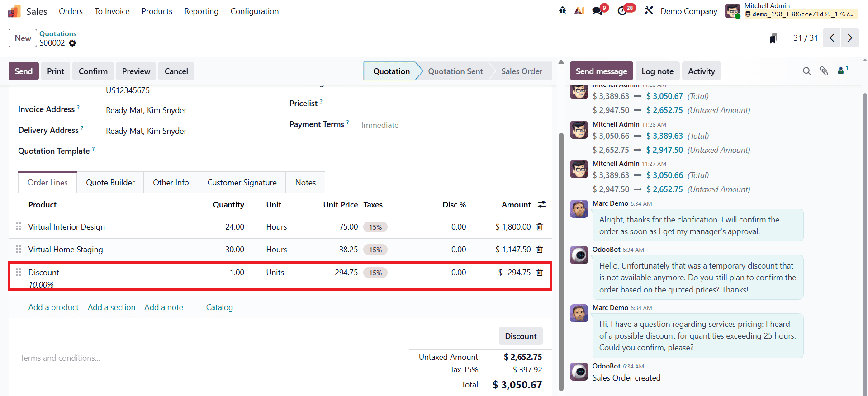Click the Activity button
The image size is (868, 396).
(x=702, y=71)
